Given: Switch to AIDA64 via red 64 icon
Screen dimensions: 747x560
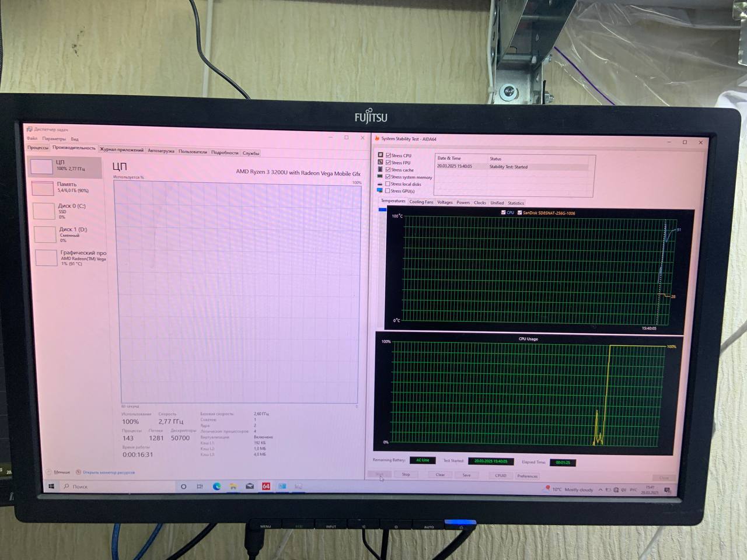Looking at the screenshot, I should coord(266,486).
